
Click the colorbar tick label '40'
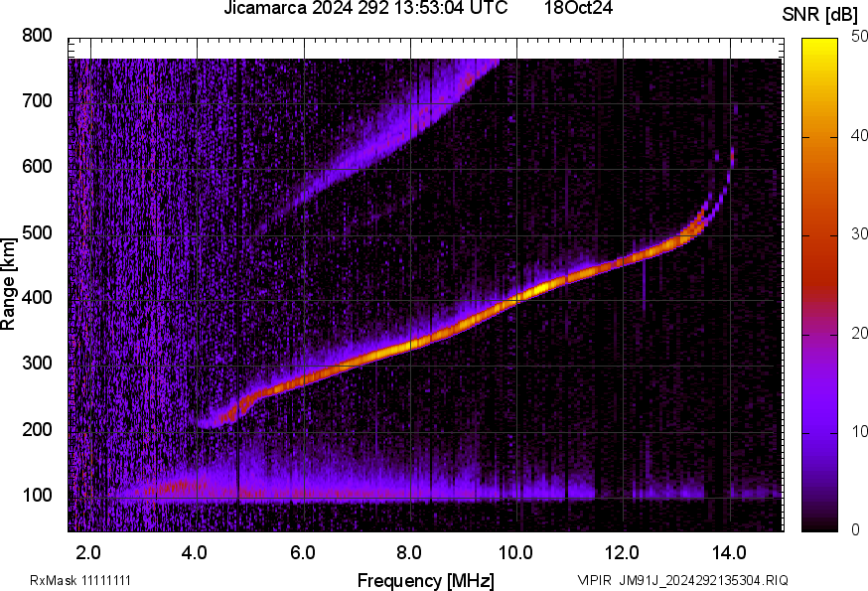(859, 135)
